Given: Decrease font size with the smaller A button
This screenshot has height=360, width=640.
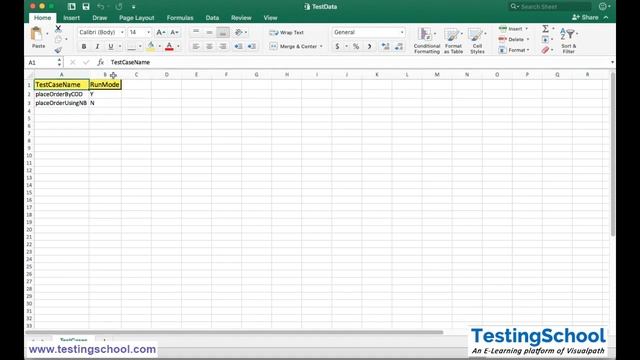Looking at the screenshot, I should click(174, 32).
